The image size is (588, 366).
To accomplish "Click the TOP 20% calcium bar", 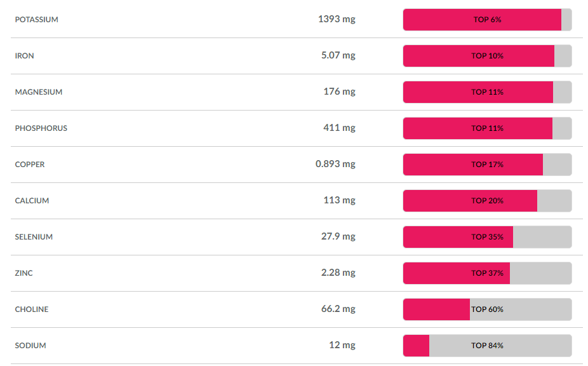I will (487, 200).
